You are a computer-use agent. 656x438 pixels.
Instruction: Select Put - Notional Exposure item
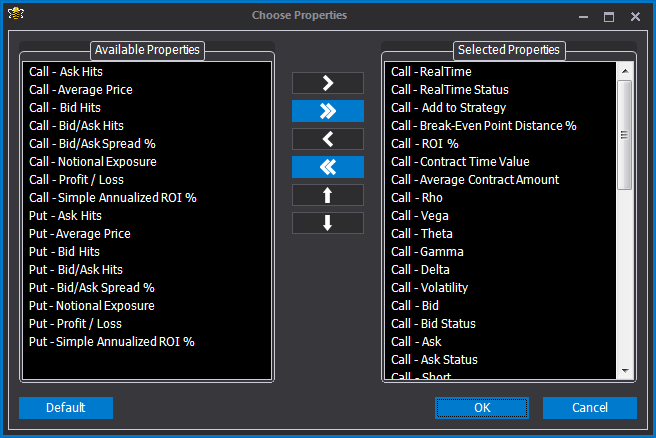click(x=92, y=306)
